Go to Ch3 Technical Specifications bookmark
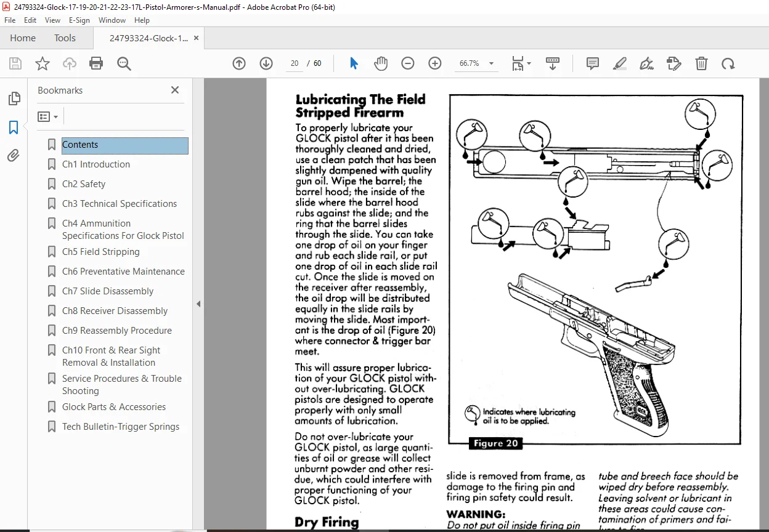 point(120,204)
